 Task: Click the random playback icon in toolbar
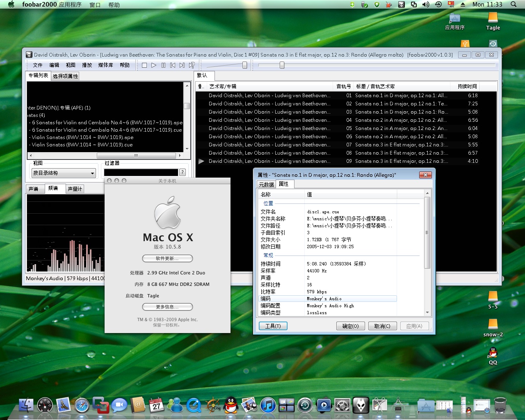point(192,65)
